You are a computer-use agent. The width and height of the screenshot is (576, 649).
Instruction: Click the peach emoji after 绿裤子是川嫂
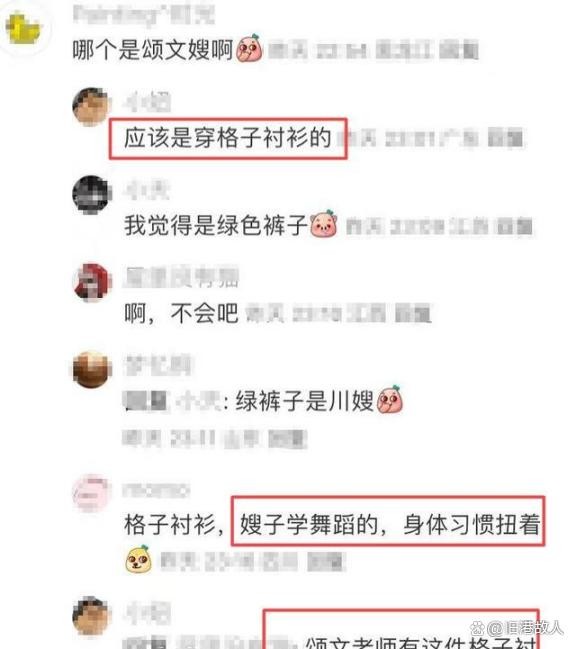pos(390,399)
